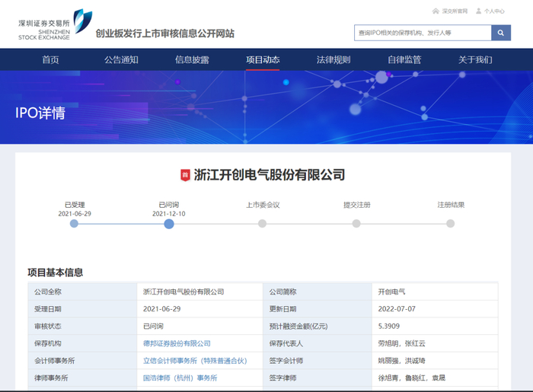The width and height of the screenshot is (533, 392).
Task: Click the site title 创业板发行上市审核信息公开网站
Action: (x=165, y=33)
